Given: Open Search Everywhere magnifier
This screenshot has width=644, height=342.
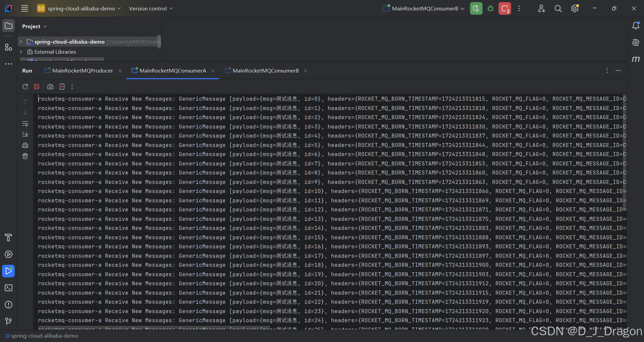Looking at the screenshot, I should click(558, 8).
